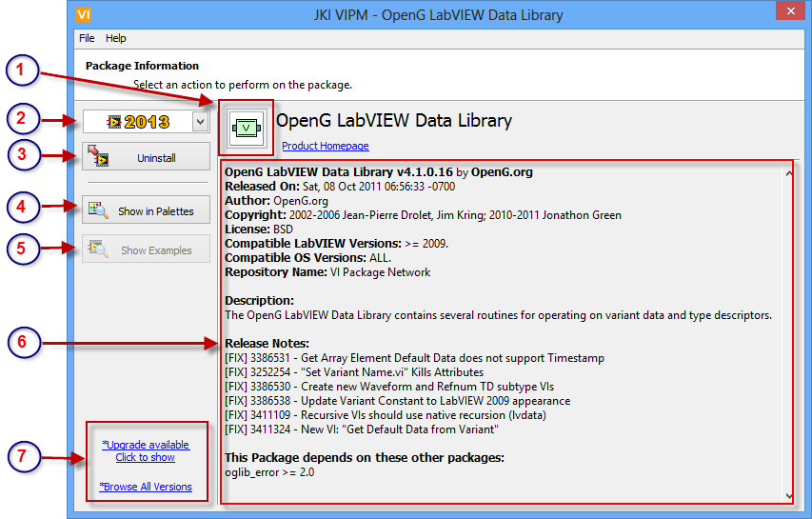This screenshot has height=519, width=812.
Task: Open the File menu
Action: [87, 38]
